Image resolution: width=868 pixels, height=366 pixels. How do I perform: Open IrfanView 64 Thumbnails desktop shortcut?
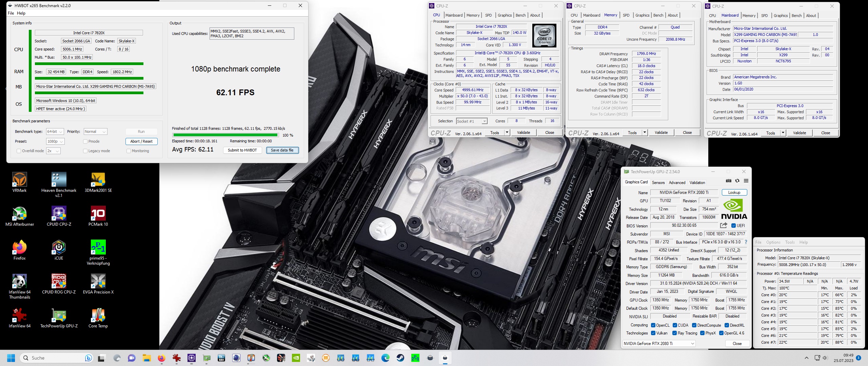[19, 286]
